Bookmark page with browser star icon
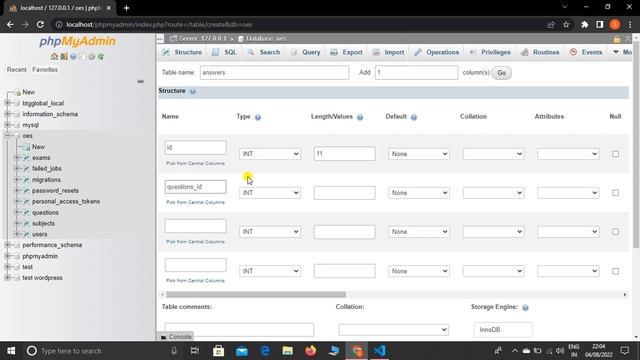640x360 pixels. click(566, 24)
